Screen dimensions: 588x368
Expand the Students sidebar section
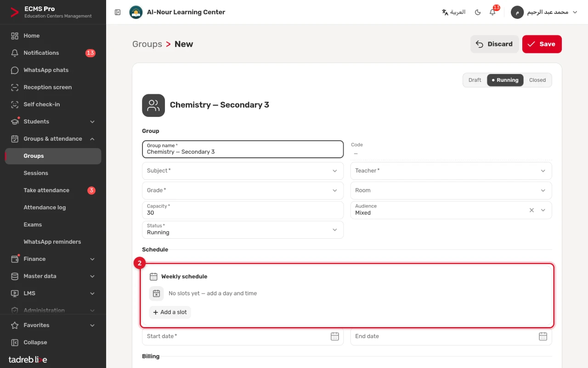(53, 121)
